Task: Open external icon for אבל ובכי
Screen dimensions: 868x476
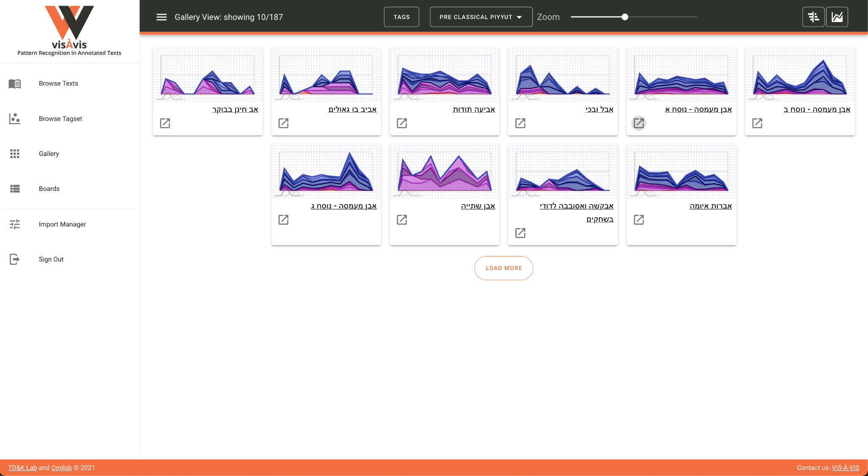Action: click(x=520, y=123)
